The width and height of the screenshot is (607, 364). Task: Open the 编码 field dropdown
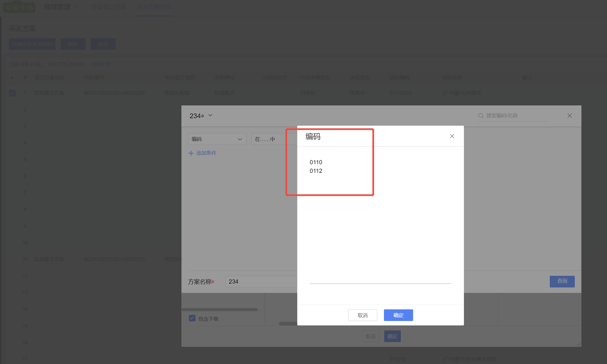[217, 139]
